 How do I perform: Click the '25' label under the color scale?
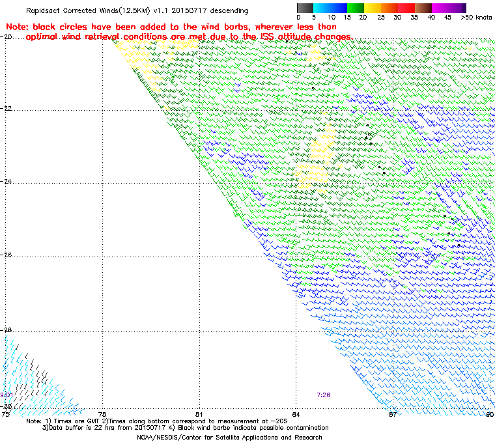point(381,18)
